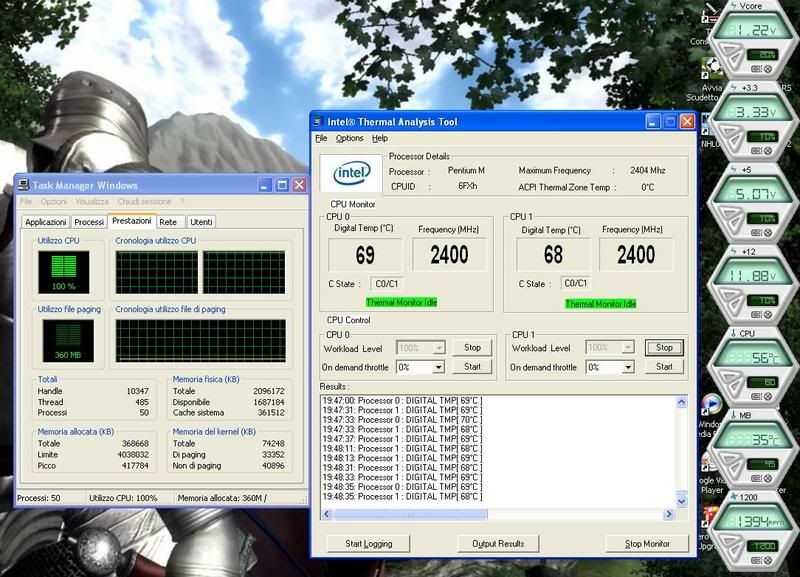This screenshot has width=800, height=577.
Task: Switch to the Processi tab
Action: point(89,222)
